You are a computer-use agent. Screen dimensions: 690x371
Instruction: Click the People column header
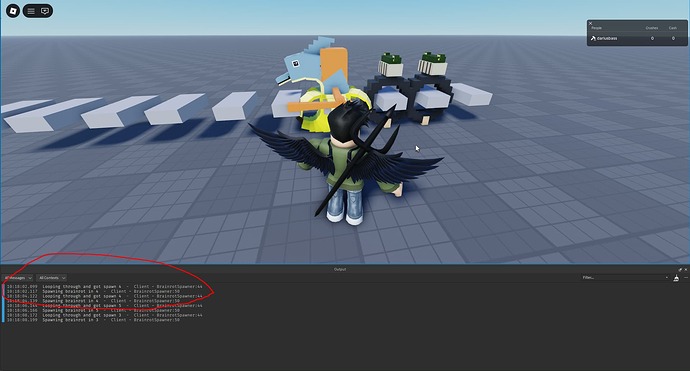597,28
